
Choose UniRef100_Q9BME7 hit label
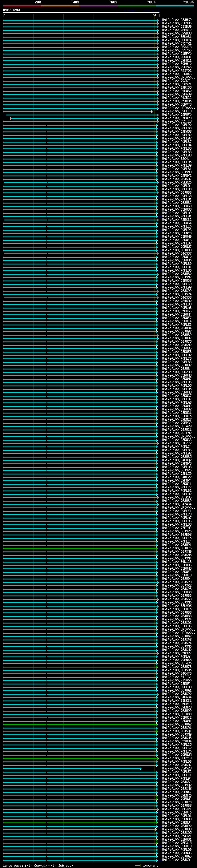(x=177, y=419)
